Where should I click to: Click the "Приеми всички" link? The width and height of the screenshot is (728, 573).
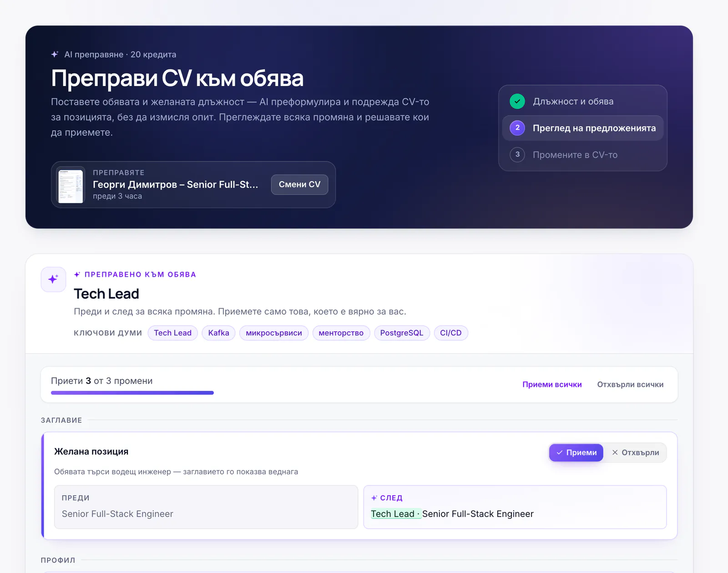[x=552, y=385]
